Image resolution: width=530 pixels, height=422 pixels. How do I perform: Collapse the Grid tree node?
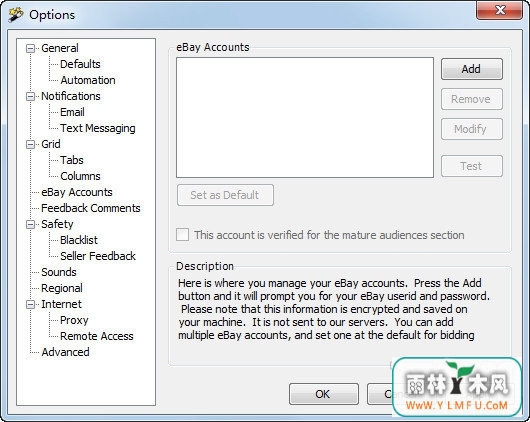coord(30,145)
